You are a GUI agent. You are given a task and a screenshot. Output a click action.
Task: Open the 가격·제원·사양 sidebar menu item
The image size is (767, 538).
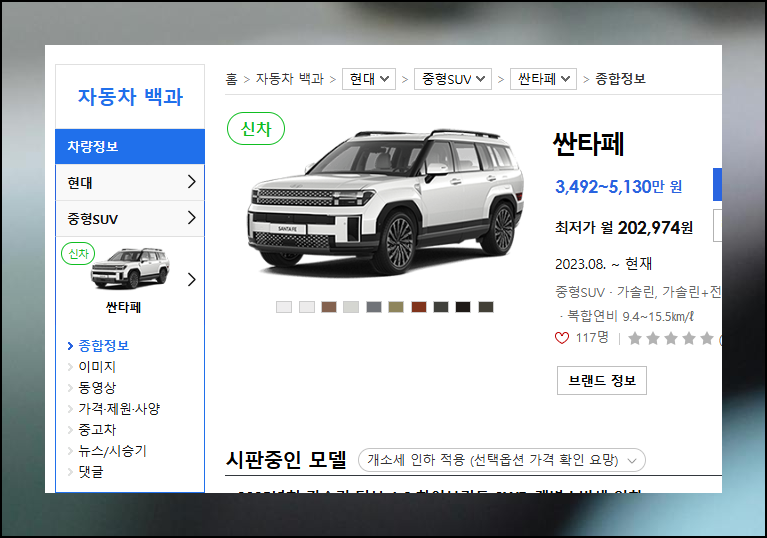tap(119, 409)
